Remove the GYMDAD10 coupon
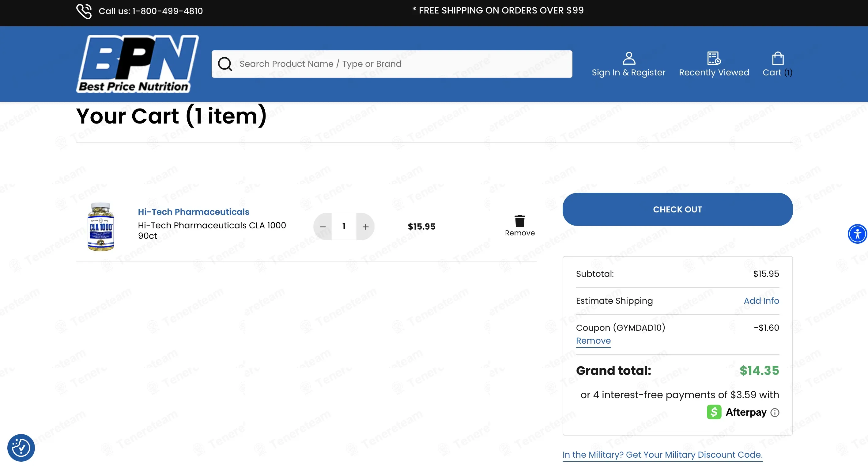868x469 pixels. pos(593,341)
